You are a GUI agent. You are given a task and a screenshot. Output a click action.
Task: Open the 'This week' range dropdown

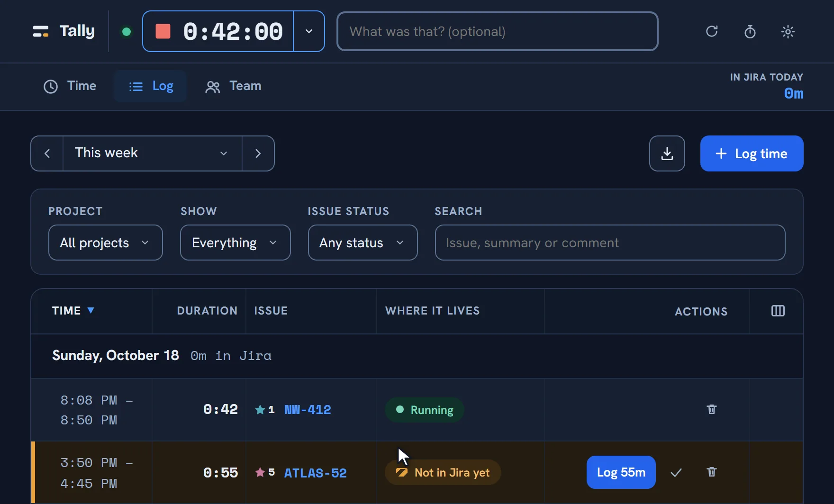coord(152,153)
